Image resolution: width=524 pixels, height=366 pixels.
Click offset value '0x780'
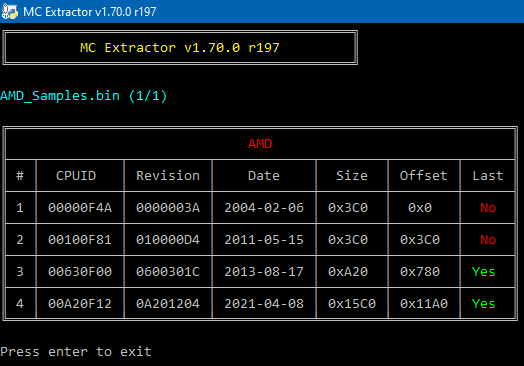[420, 271]
